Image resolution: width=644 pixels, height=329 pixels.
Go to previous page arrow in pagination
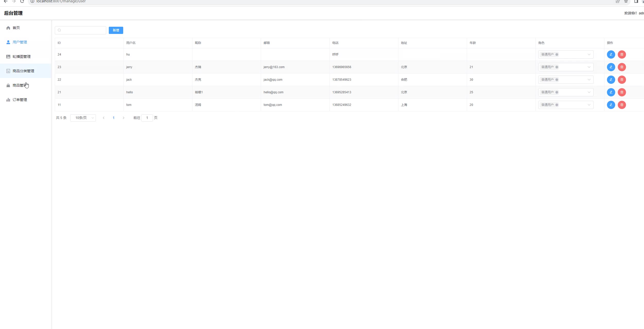[x=104, y=118]
